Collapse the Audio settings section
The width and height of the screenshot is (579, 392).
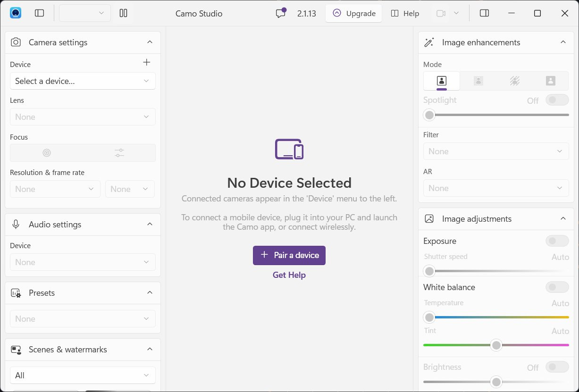(150, 225)
